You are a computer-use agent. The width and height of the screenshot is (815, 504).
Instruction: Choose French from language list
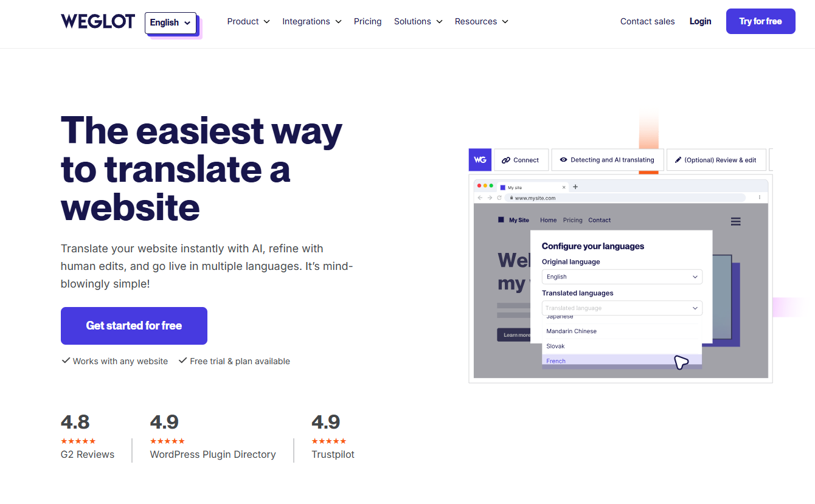click(622, 361)
